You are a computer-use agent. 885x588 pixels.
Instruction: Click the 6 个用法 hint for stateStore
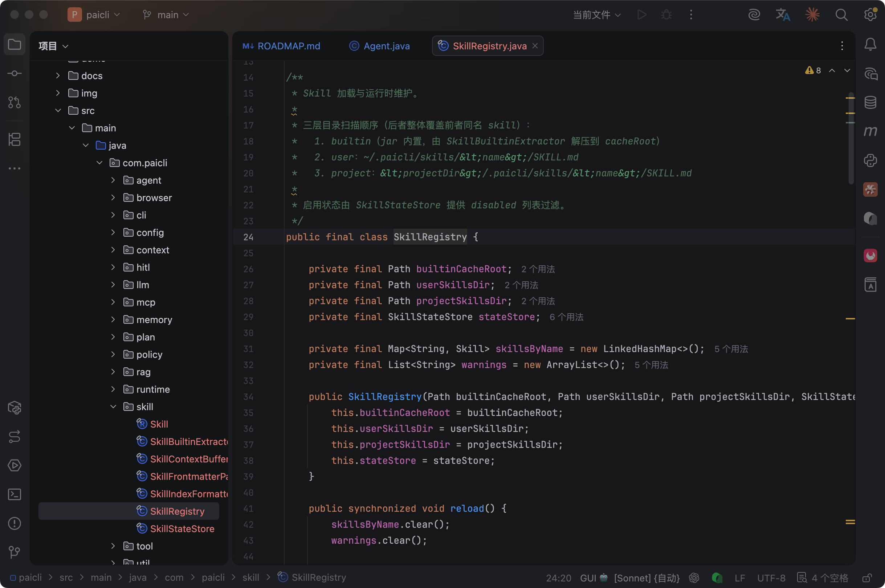click(x=566, y=317)
